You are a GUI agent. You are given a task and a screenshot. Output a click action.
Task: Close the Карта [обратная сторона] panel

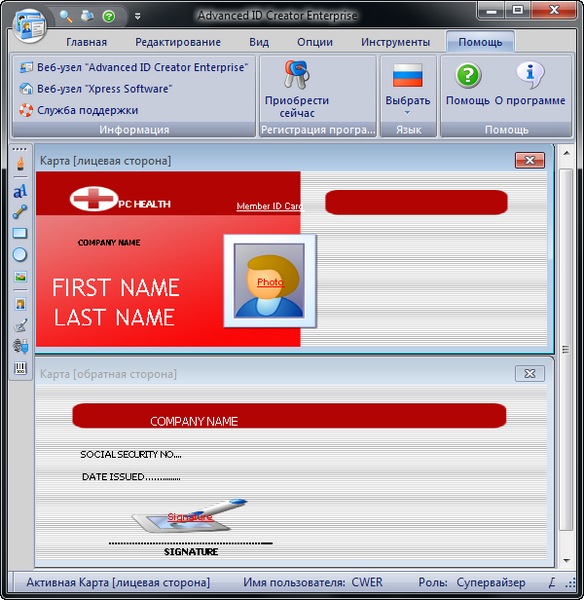point(530,373)
